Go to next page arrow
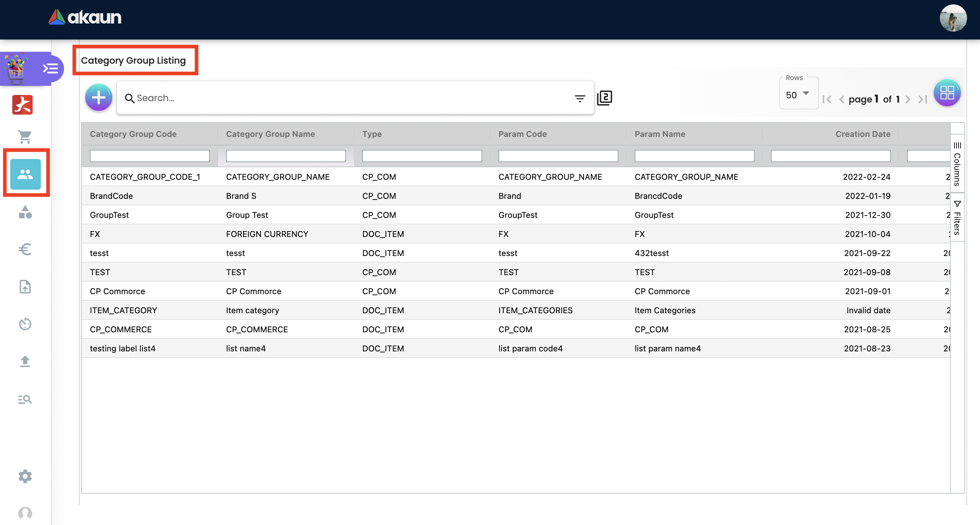Screen dimensions: 980x525 [x=908, y=100]
